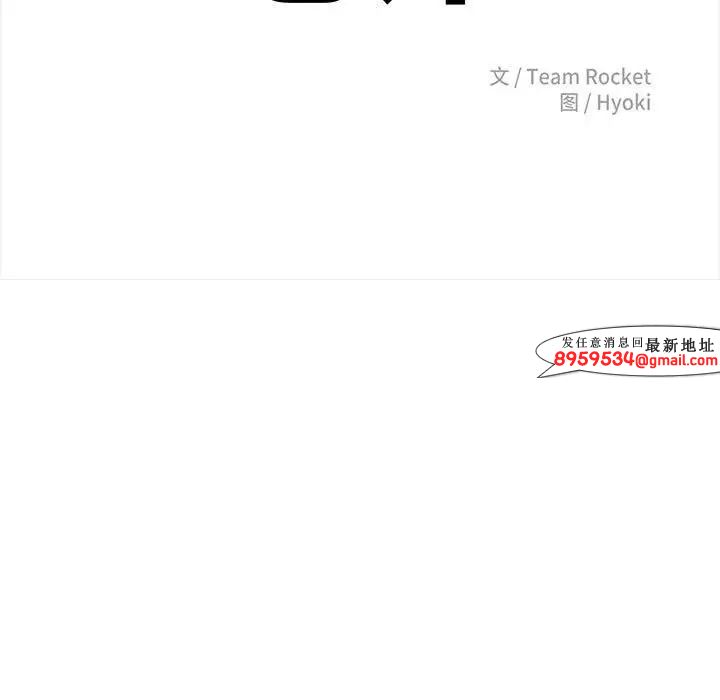Click the blank white lower panel area

[x=321, y=528]
